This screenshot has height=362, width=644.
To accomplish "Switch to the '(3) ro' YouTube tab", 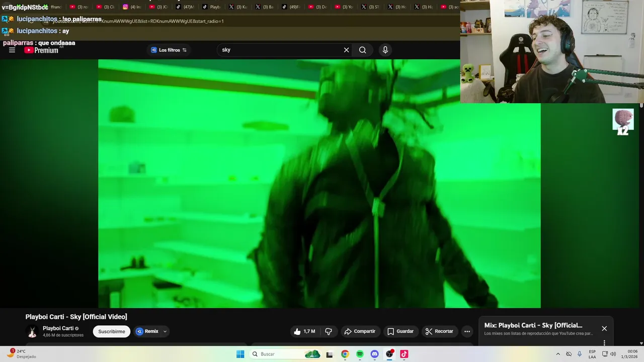I will [x=79, y=7].
